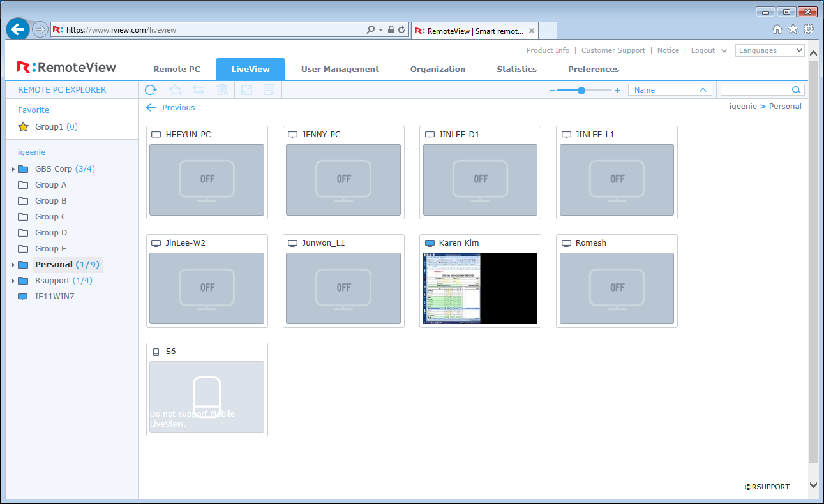Click the Refresh icon in the toolbar
The width and height of the screenshot is (824, 504).
(151, 90)
